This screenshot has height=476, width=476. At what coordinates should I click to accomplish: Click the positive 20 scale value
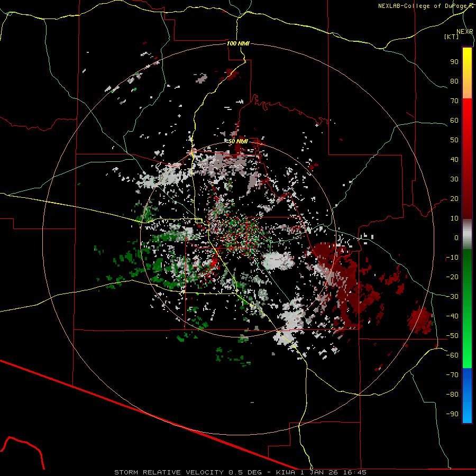454,198
